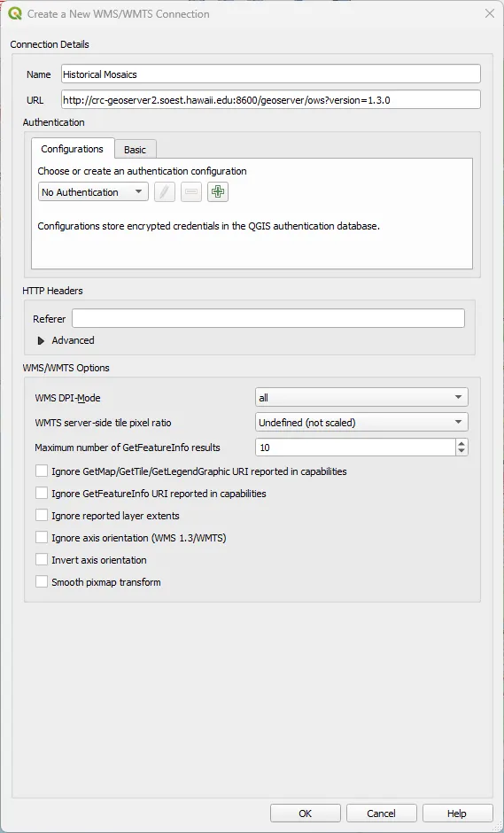Image resolution: width=504 pixels, height=833 pixels.
Task: Click the edit authentication configuration pencil icon
Action: (165, 191)
